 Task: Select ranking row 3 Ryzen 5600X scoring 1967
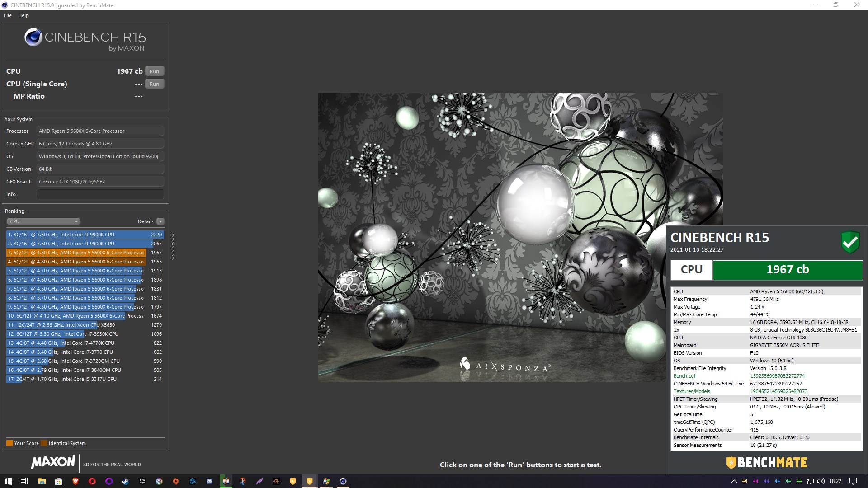(85, 253)
